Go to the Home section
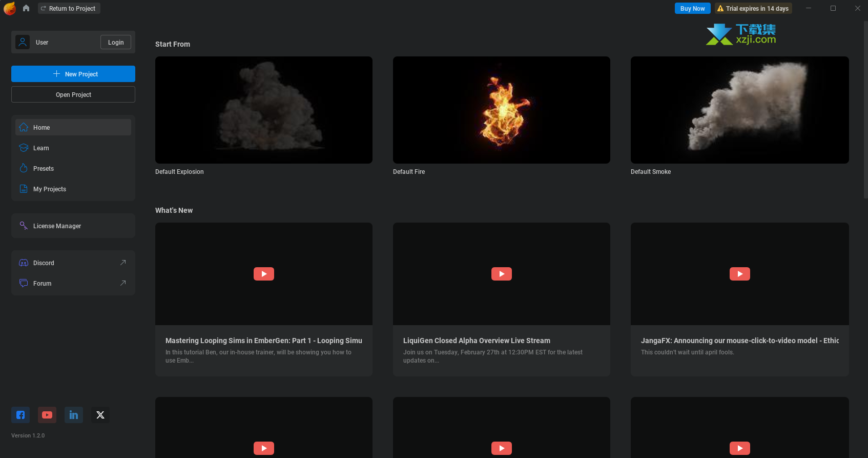The width and height of the screenshot is (868, 458). click(x=73, y=127)
